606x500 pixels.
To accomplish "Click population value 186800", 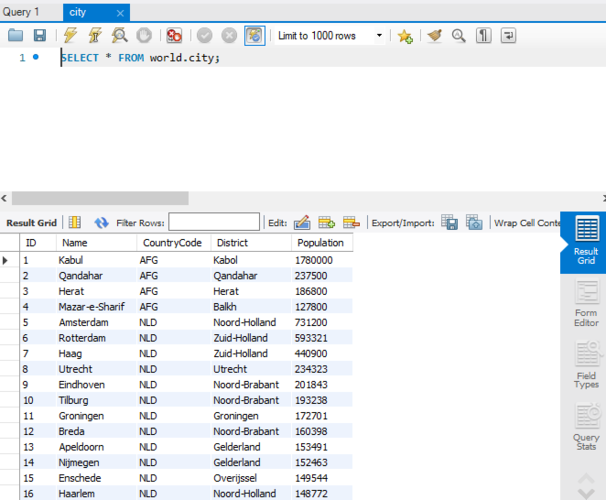I will (x=322, y=291).
